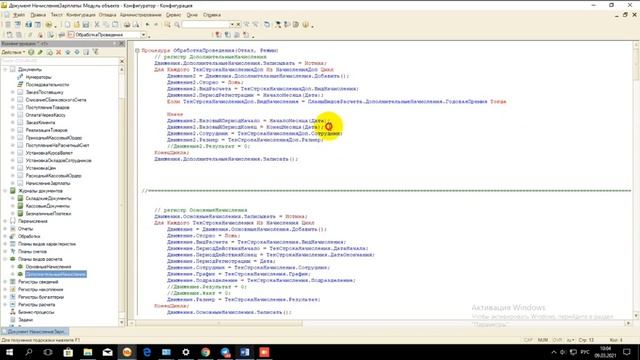Open Google Chrome from taskbar
Image resolution: width=640 pixels, height=360 pixels.
pyautogui.click(x=205, y=352)
